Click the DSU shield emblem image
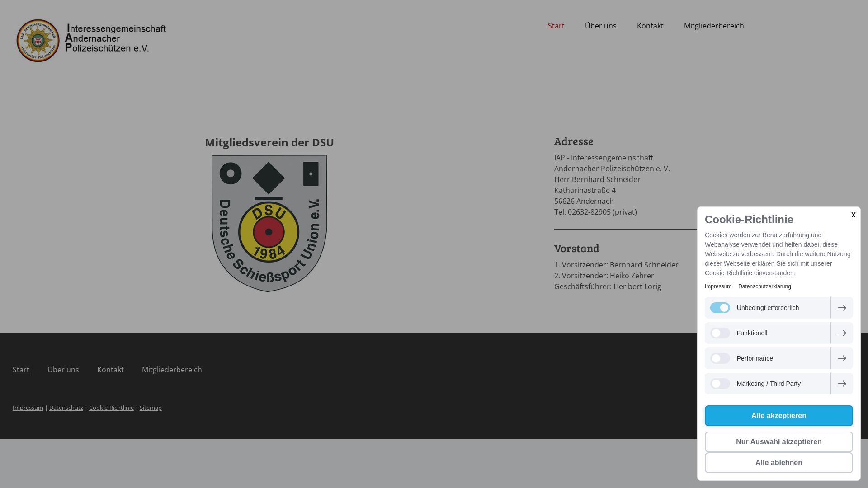 [269, 224]
